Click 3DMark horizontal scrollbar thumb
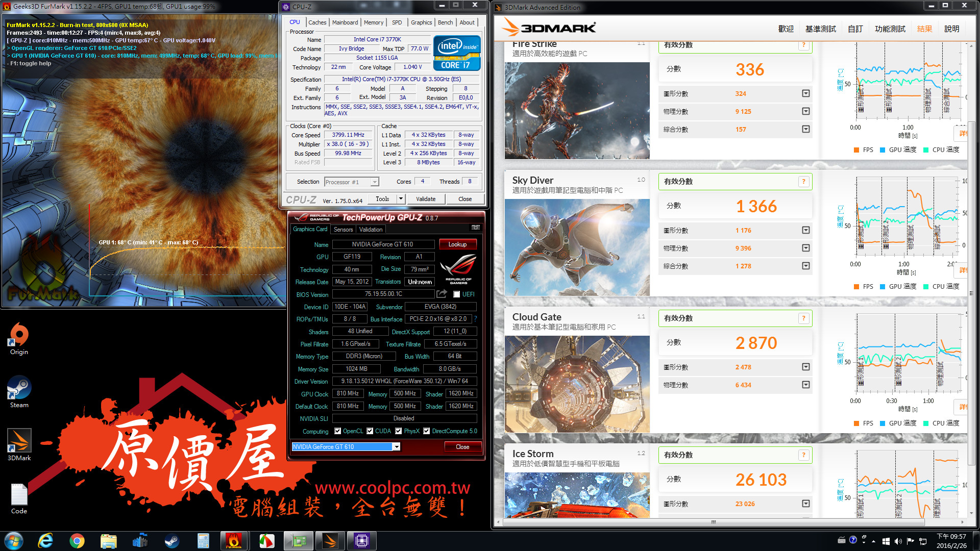The width and height of the screenshot is (980, 551). (714, 522)
